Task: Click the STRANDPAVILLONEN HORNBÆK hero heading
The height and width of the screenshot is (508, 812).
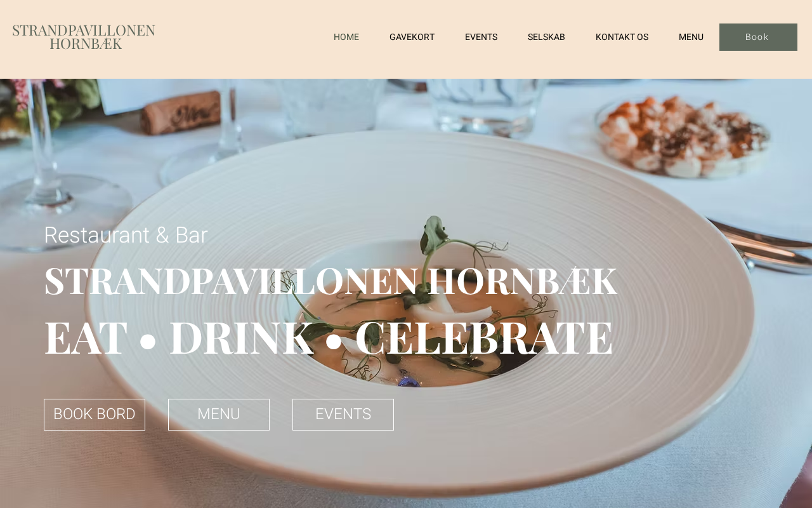Action: [x=331, y=281]
